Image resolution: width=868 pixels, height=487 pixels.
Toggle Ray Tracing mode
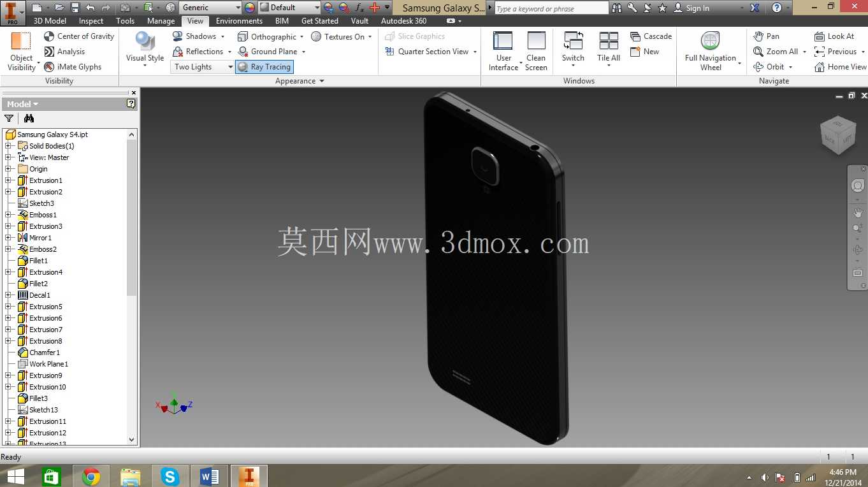[x=264, y=67]
